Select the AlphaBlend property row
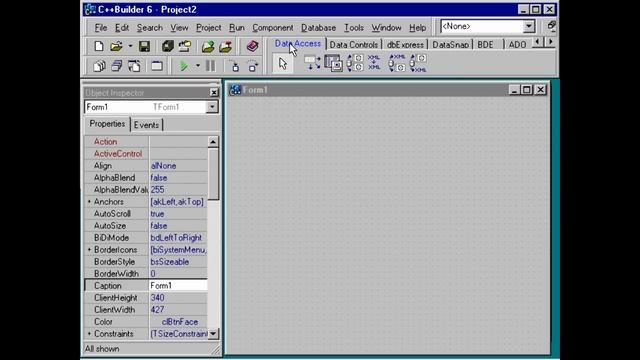This screenshot has width=640, height=360. pos(146,178)
